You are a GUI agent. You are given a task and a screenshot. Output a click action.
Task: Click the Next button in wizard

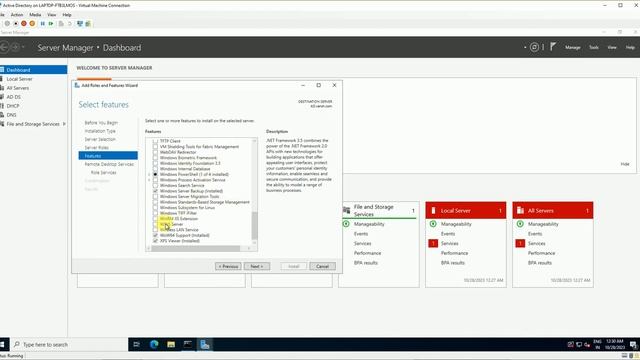(257, 266)
